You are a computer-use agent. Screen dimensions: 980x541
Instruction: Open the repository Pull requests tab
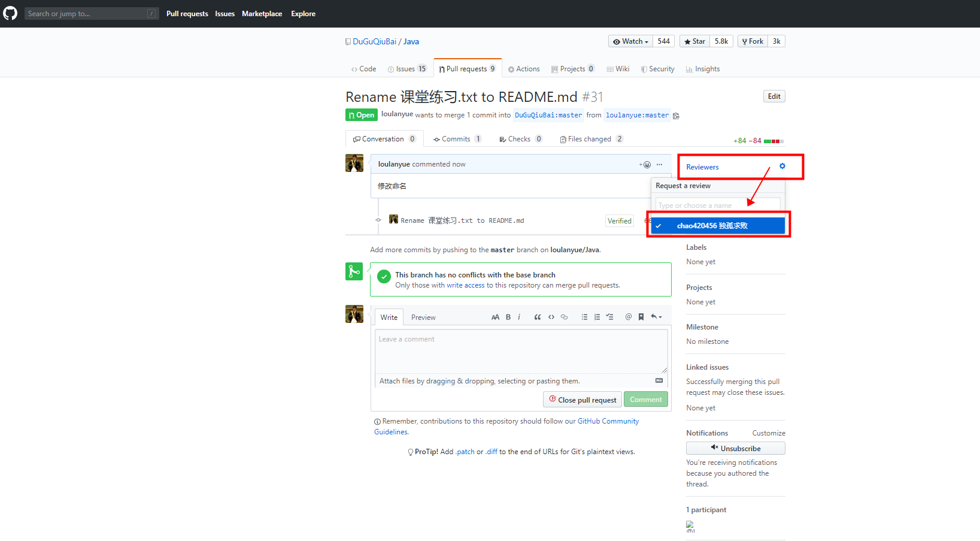(468, 69)
